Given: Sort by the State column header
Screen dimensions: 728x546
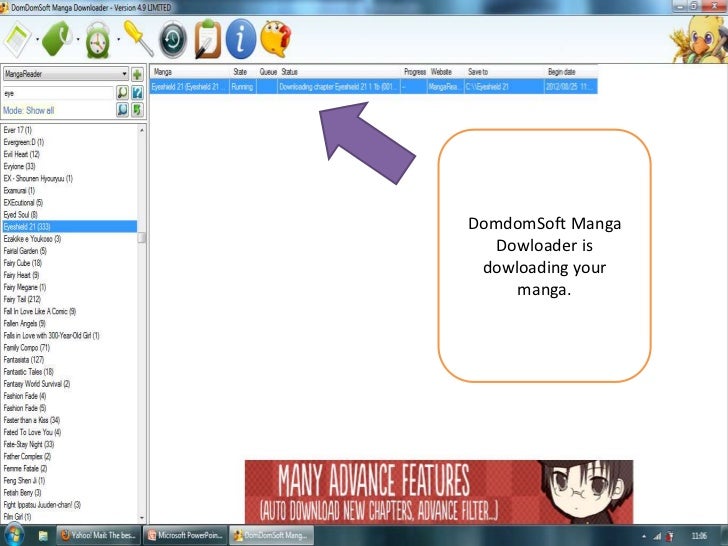Looking at the screenshot, I should [243, 72].
